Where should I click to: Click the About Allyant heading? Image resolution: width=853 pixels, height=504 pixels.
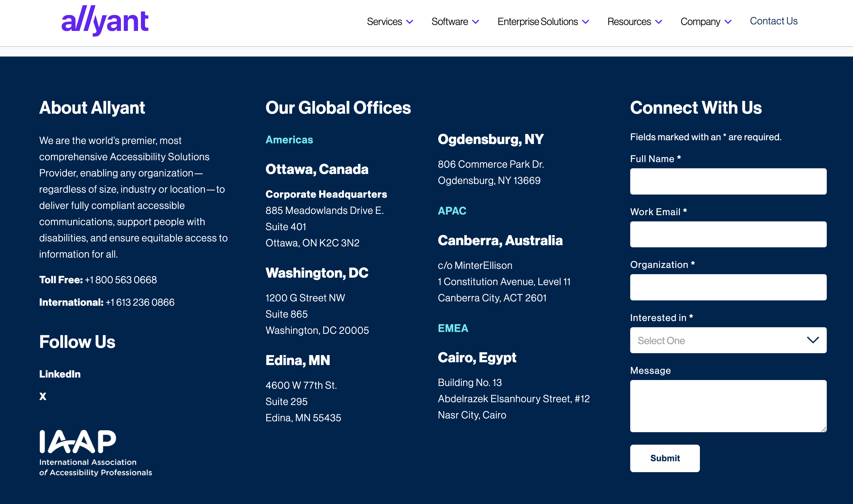(92, 108)
